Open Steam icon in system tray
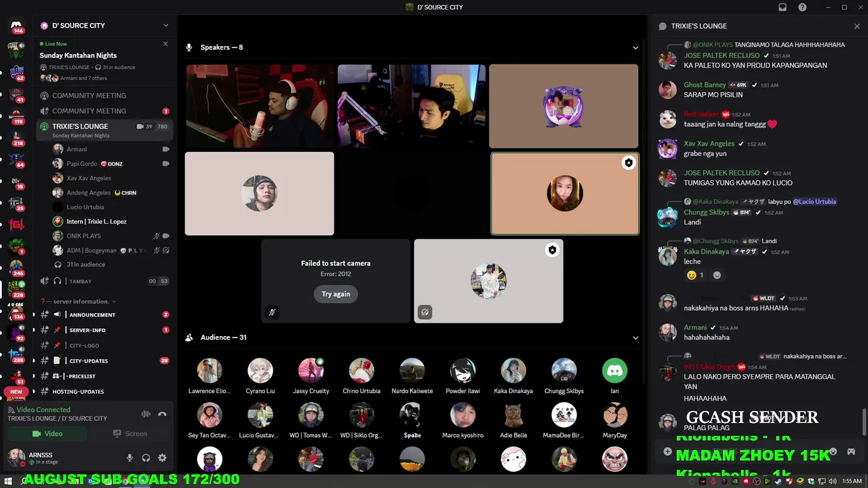The height and width of the screenshot is (488, 868). click(778, 481)
